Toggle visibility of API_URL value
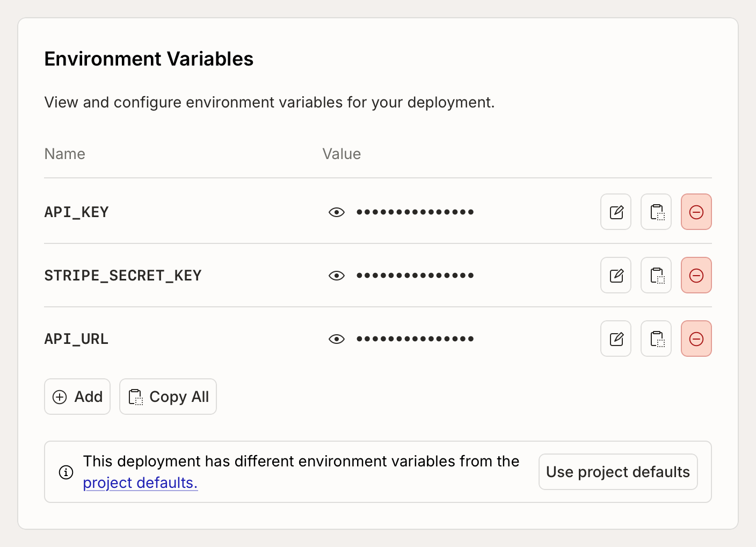This screenshot has width=756, height=547. pyautogui.click(x=337, y=339)
